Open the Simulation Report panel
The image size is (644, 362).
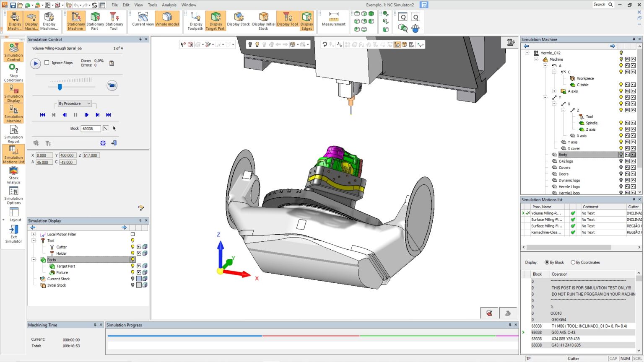click(13, 133)
